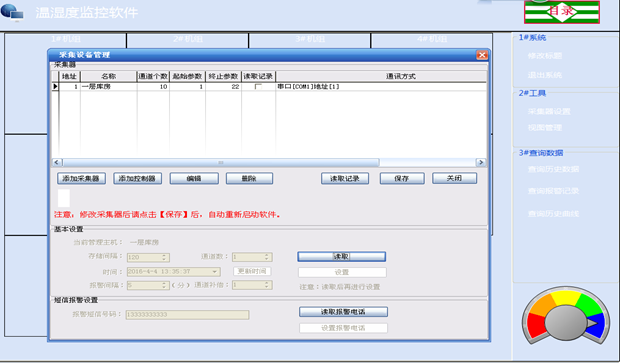The width and height of the screenshot is (620, 363).
Task: Open 采集器设置 in the 2#工具 menu
Action: pos(549,112)
